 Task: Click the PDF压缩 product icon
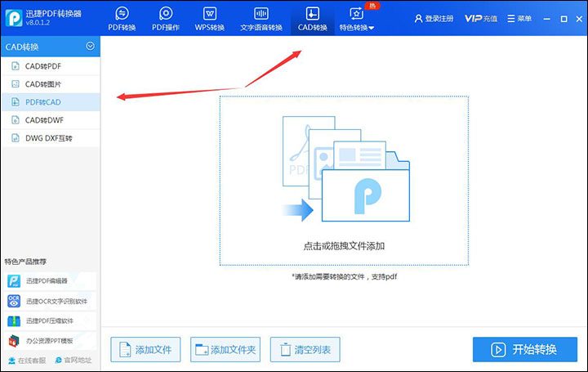click(x=14, y=321)
